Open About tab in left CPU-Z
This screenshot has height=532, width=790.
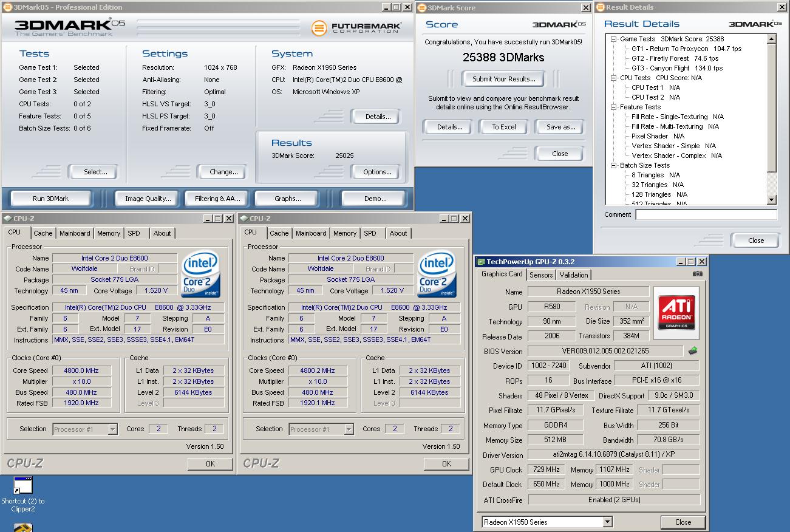pos(162,233)
